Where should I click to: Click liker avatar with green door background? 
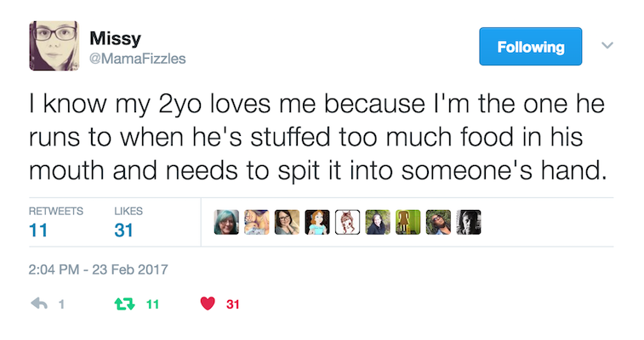(x=408, y=223)
